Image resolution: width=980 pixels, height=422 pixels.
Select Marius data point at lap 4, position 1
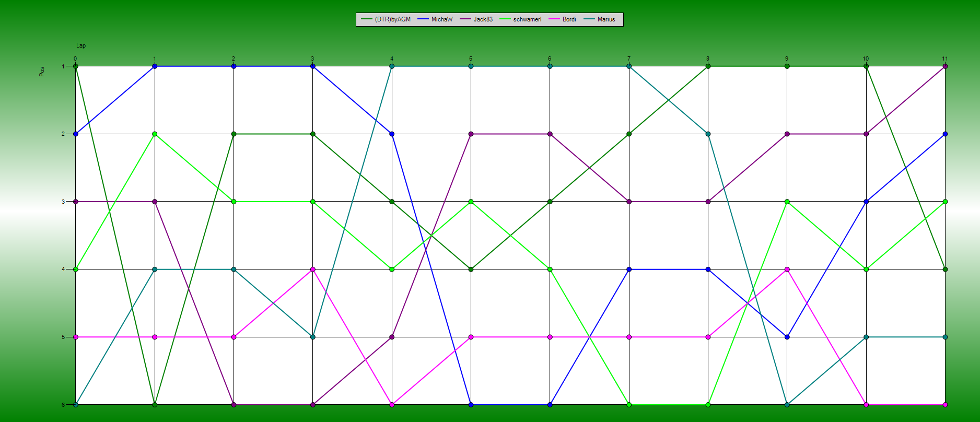(392, 66)
